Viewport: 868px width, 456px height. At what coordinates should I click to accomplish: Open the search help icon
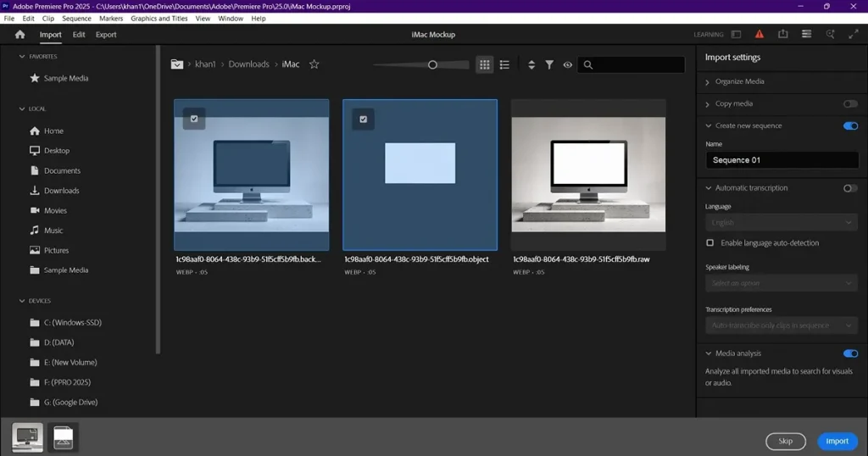point(830,34)
